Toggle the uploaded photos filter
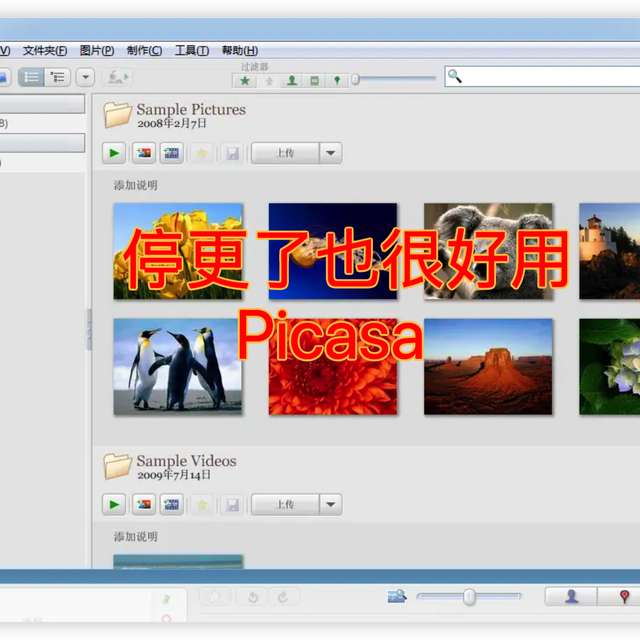 [x=269, y=81]
